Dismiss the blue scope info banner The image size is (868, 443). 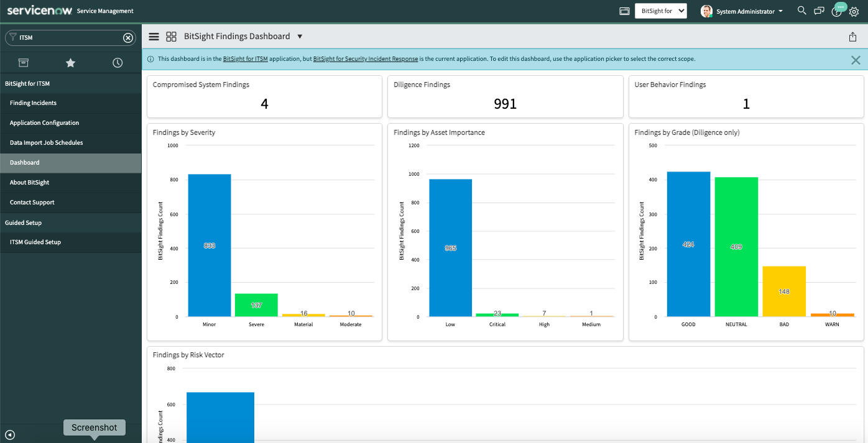pyautogui.click(x=856, y=60)
